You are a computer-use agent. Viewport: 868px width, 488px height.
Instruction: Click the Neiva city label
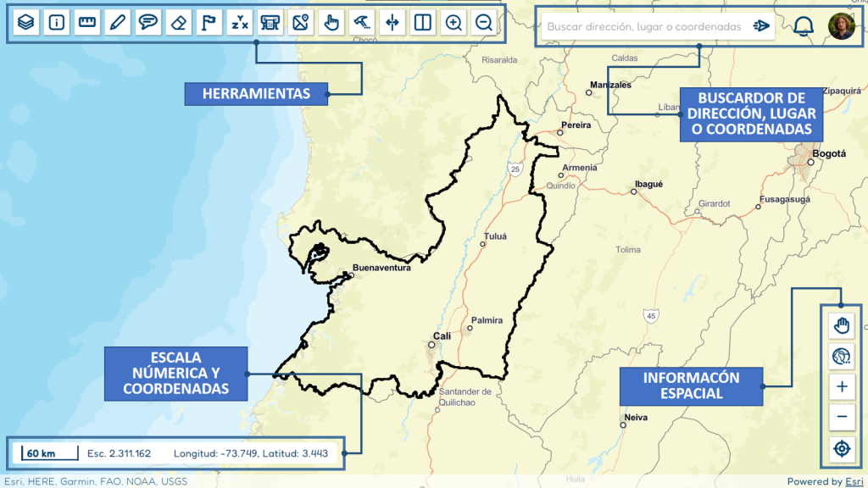pyautogui.click(x=636, y=418)
